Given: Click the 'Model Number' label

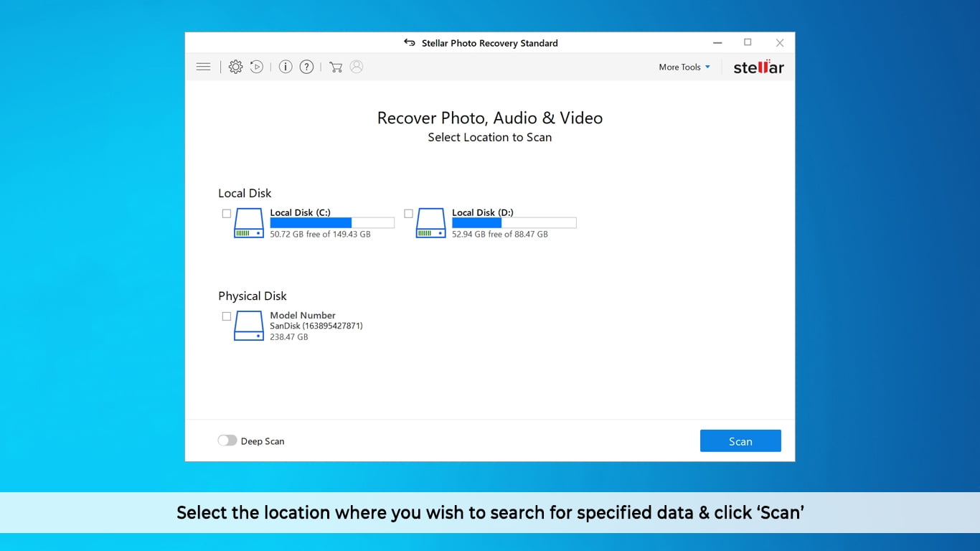Looking at the screenshot, I should coord(303,315).
